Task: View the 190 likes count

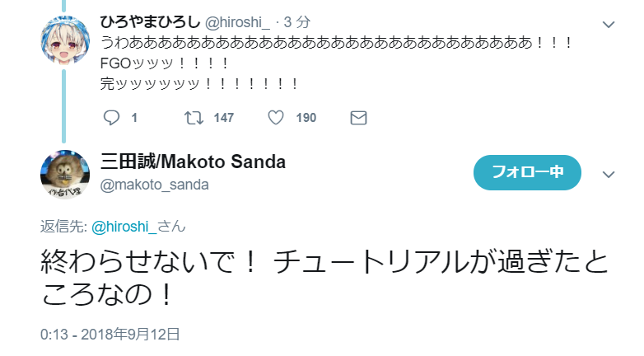Action: pos(306,118)
